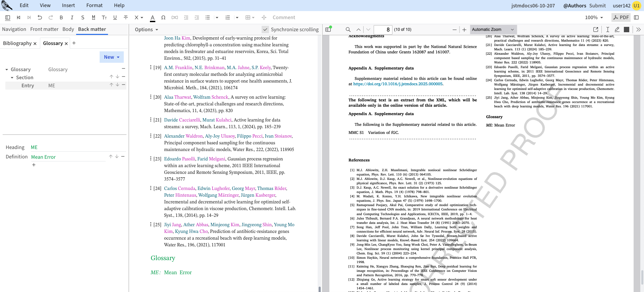Switch to the Front matter tab

click(x=44, y=29)
